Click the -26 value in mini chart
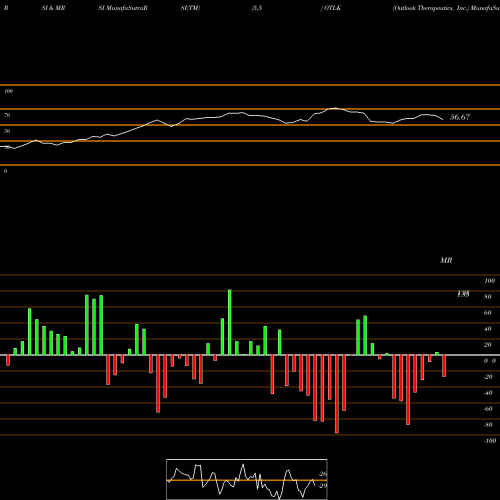 (322, 474)
